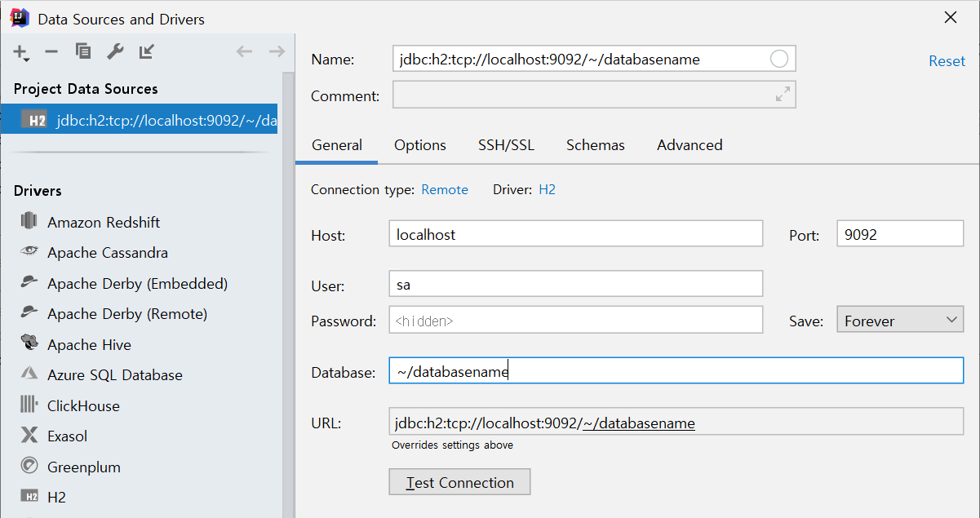The image size is (980, 518).
Task: Click the Host field containing localhost
Action: [576, 234]
